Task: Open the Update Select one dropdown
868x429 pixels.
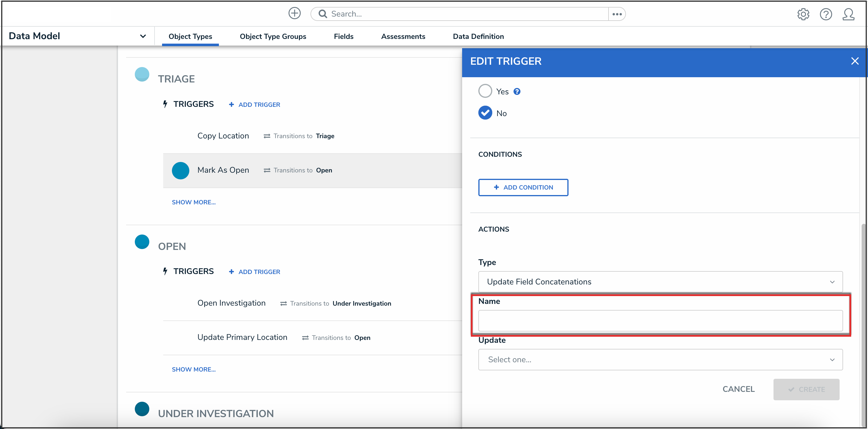Action: 660,360
